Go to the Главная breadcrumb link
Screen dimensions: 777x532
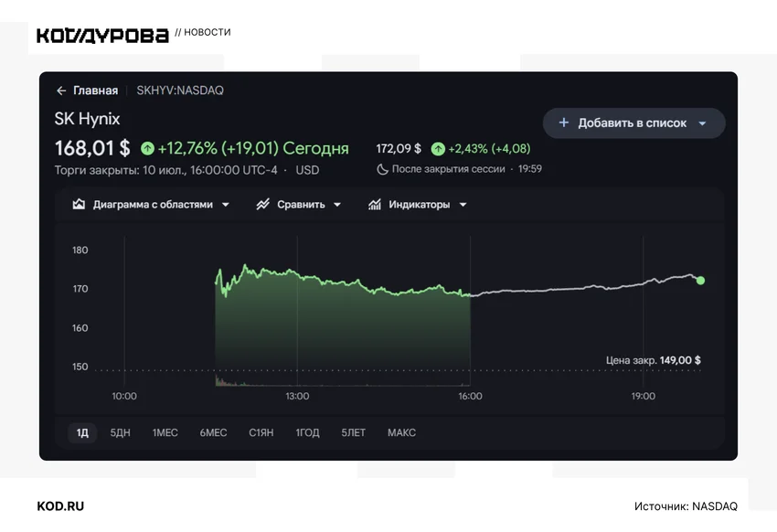click(96, 90)
